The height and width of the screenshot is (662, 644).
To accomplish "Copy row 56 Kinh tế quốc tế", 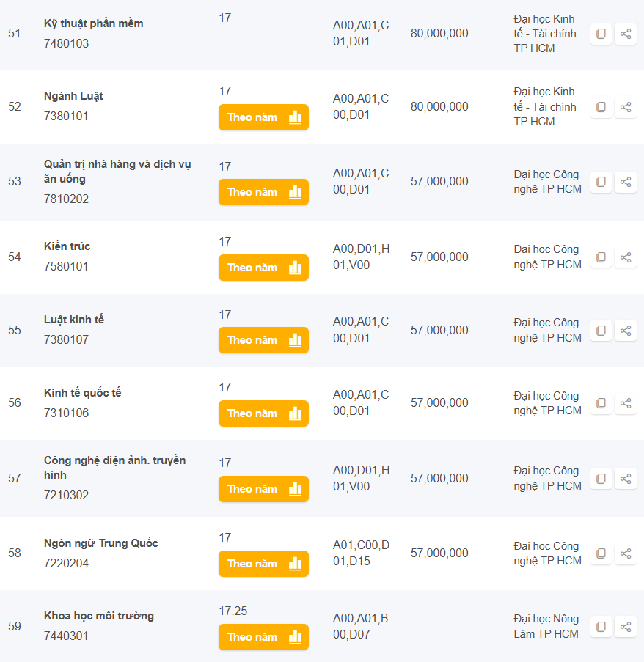I will pos(601,403).
